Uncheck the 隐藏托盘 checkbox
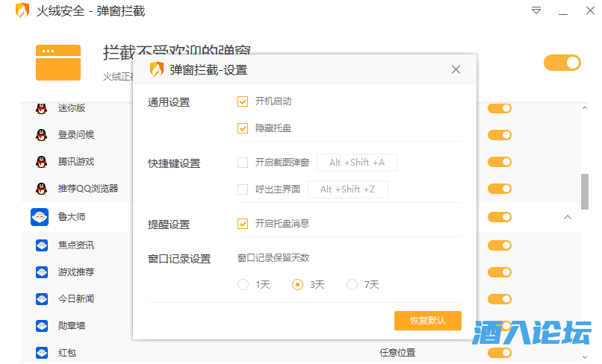The image size is (602, 364). [x=243, y=128]
